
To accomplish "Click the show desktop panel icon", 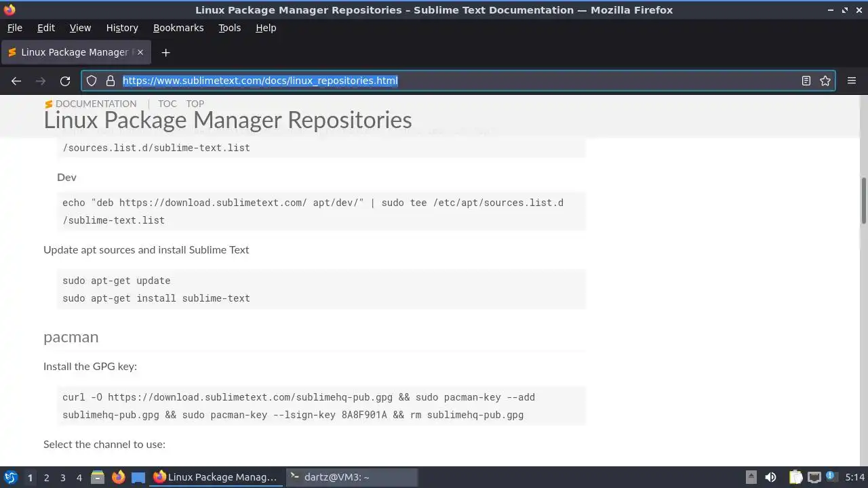I will pyautogui.click(x=138, y=477).
